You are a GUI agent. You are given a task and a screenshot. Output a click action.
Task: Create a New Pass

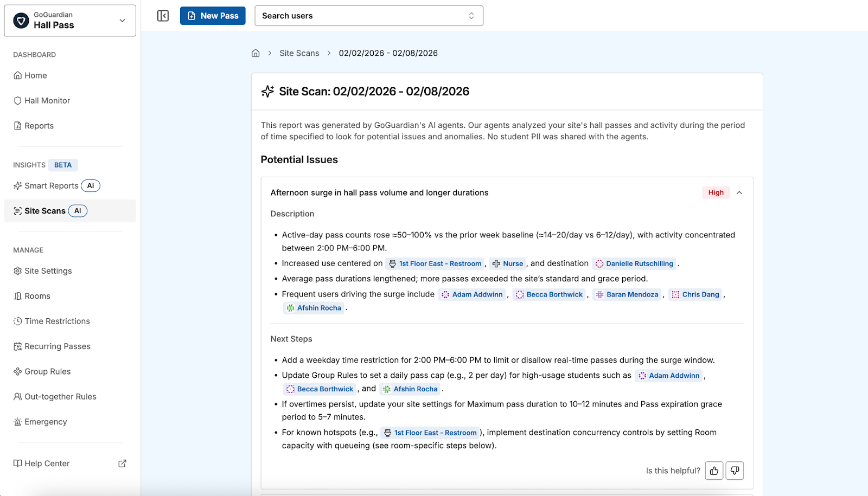click(213, 16)
